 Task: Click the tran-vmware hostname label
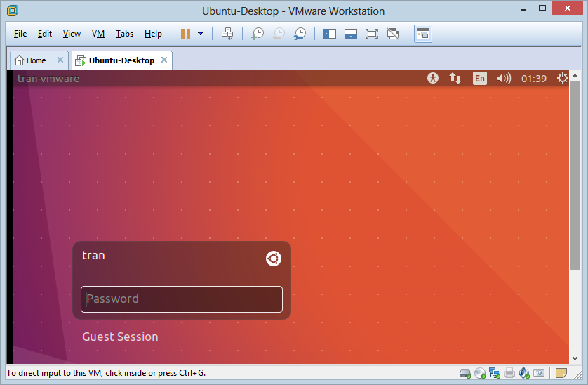click(48, 79)
